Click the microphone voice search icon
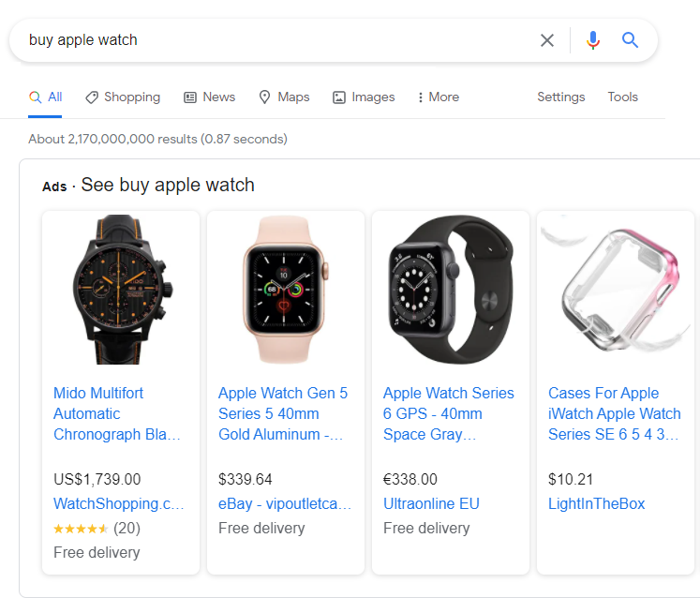Image resolution: width=700 pixels, height=598 pixels. pyautogui.click(x=592, y=40)
